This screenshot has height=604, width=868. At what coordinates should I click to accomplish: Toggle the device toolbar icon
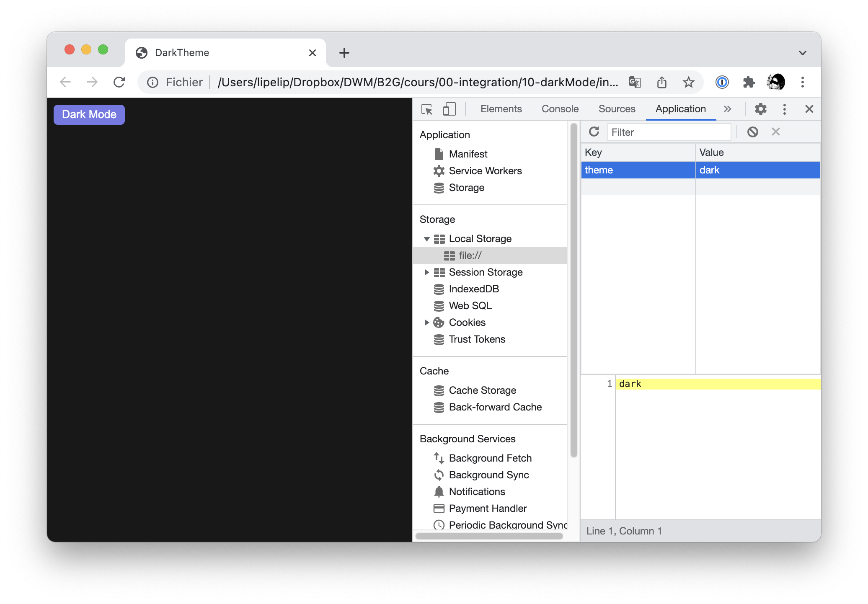point(449,109)
